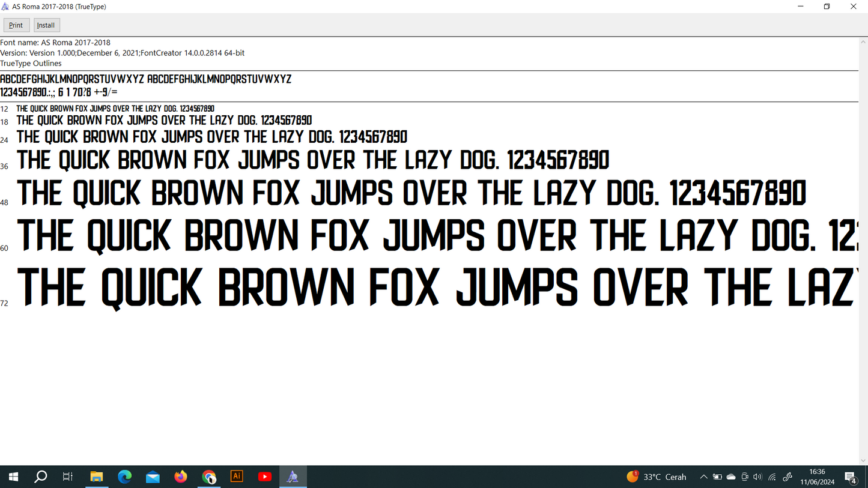Click the Print button
Image resolution: width=868 pixels, height=488 pixels.
pos(16,25)
